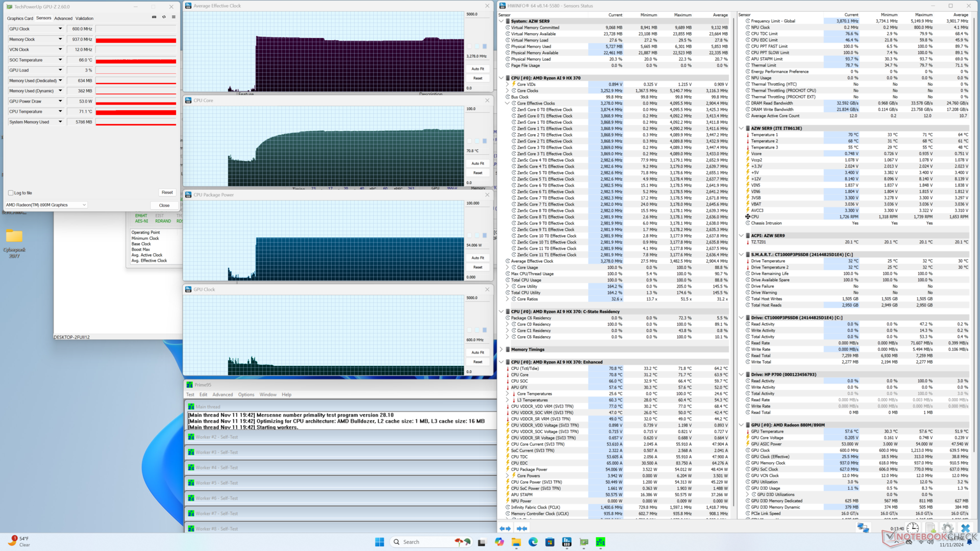Click Reset button in GPU-Z window
This screenshot has width=980, height=551.
167,192
